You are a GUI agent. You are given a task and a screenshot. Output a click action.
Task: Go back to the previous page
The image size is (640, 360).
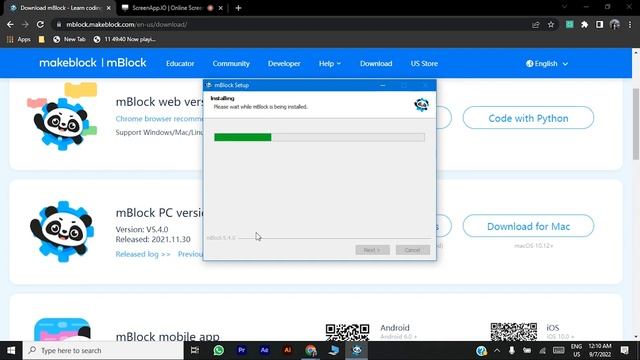click(10, 24)
